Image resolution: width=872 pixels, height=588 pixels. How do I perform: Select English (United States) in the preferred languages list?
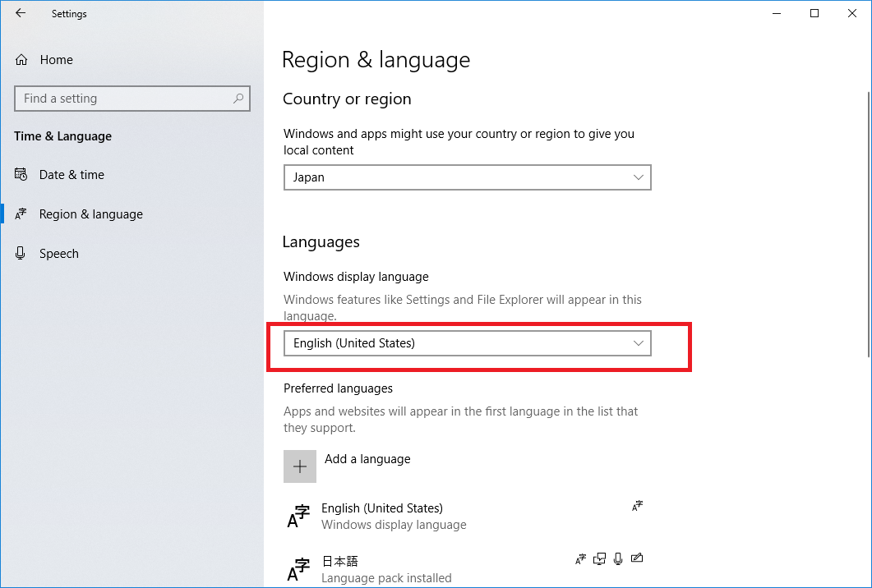pos(465,516)
